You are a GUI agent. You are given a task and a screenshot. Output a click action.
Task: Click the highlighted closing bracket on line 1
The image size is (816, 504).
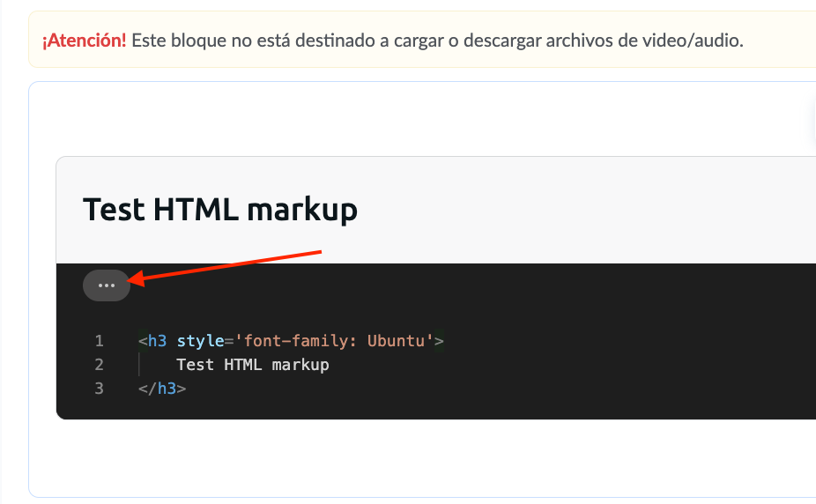point(439,341)
